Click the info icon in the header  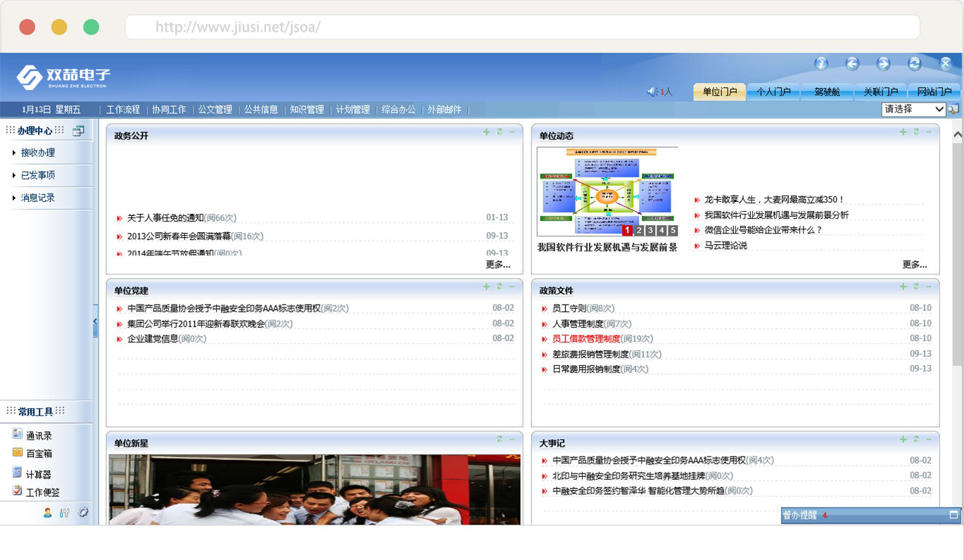(x=820, y=64)
